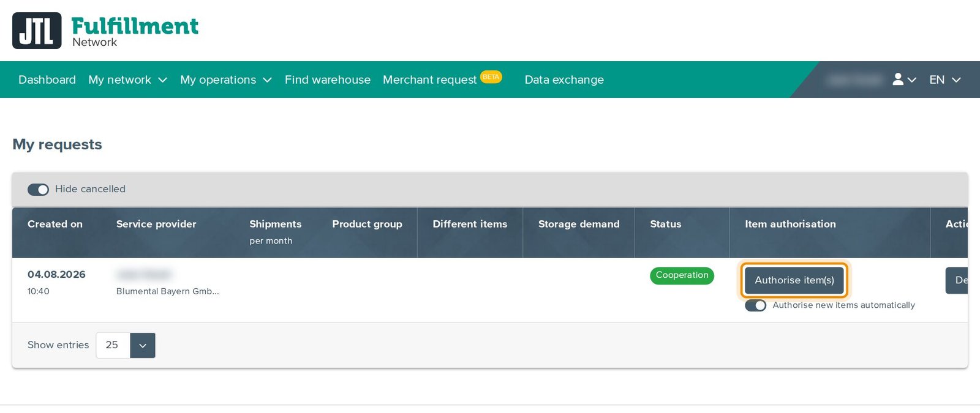Click the BETA badge on Merchant request
The image size is (980, 413).
[x=491, y=77]
